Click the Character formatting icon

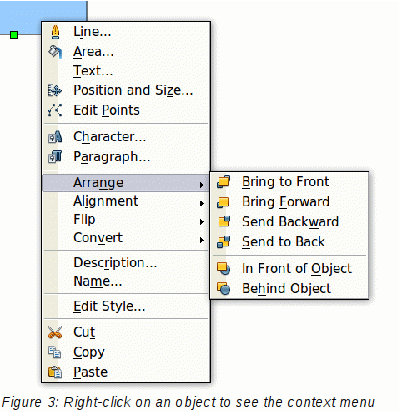click(55, 136)
